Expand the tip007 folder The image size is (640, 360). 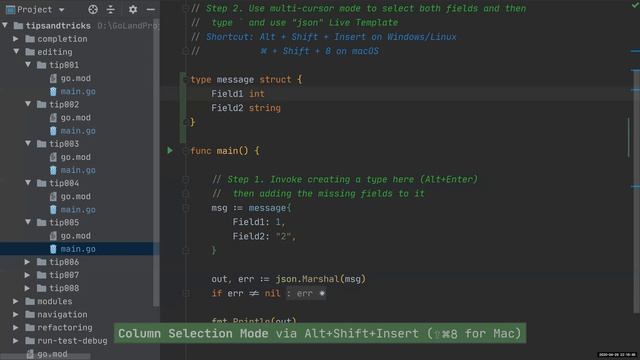27,275
